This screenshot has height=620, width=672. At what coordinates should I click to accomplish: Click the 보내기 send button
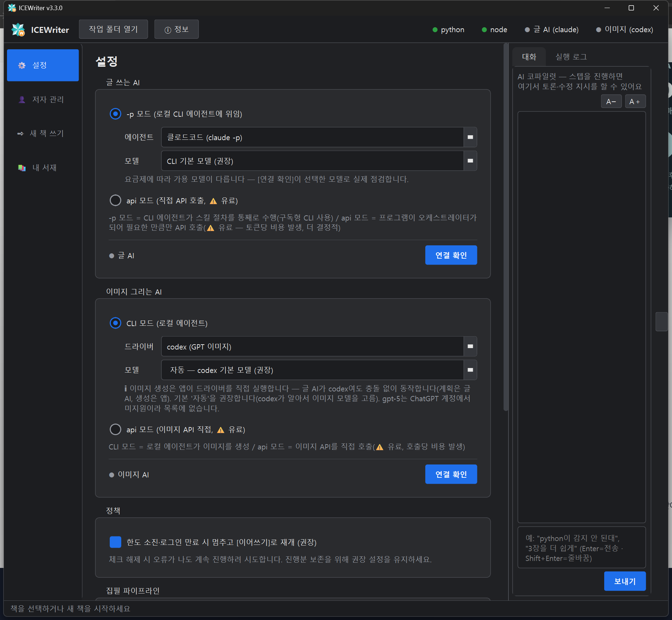tap(625, 582)
